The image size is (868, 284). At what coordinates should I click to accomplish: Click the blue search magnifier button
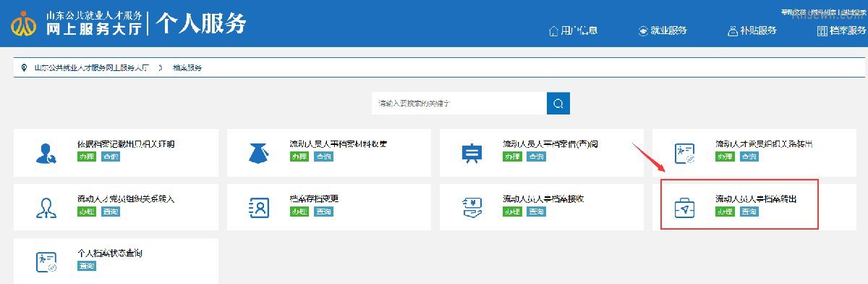(558, 103)
